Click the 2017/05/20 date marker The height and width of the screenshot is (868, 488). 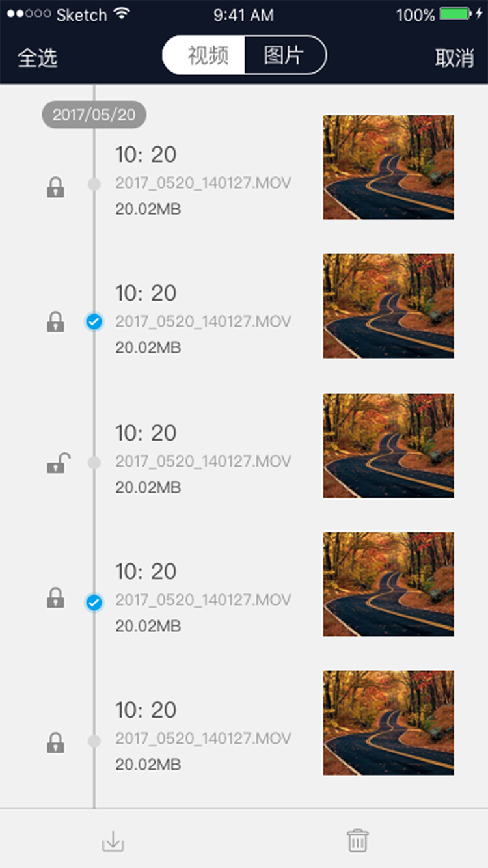pos(94,115)
